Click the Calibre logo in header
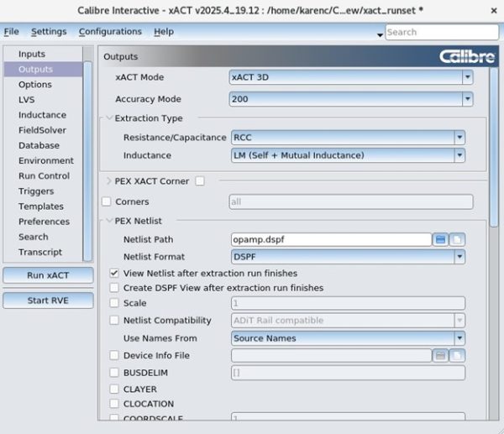Screen dimensions: 504x434 [x=467, y=56]
